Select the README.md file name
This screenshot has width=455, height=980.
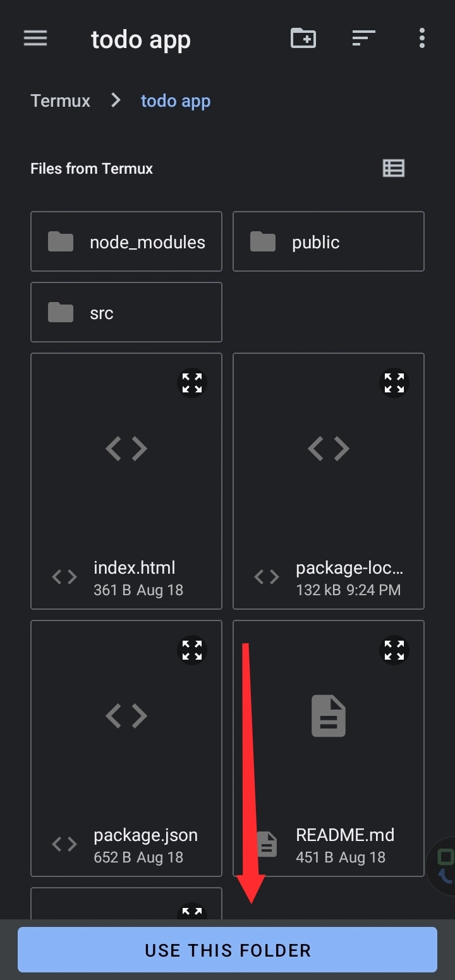[x=345, y=835]
